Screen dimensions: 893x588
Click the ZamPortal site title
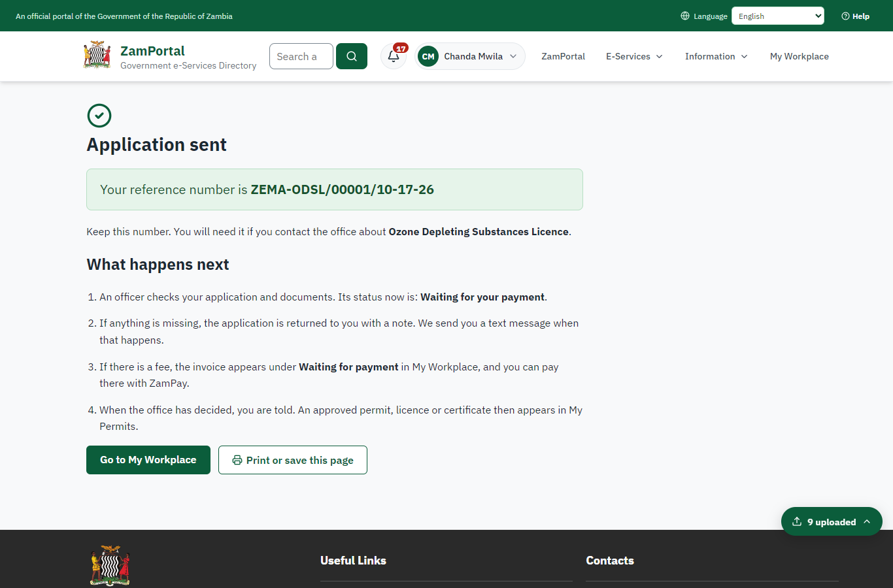(x=152, y=50)
